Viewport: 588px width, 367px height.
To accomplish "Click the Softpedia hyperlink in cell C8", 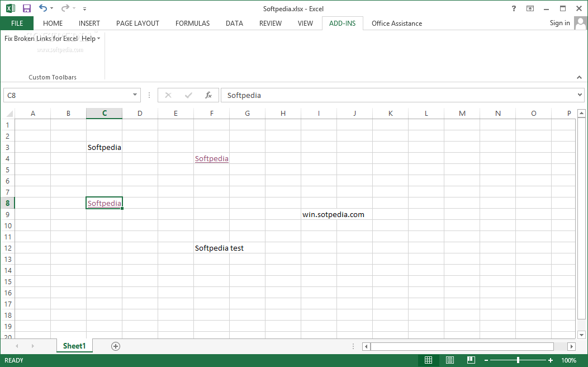I will pos(105,203).
